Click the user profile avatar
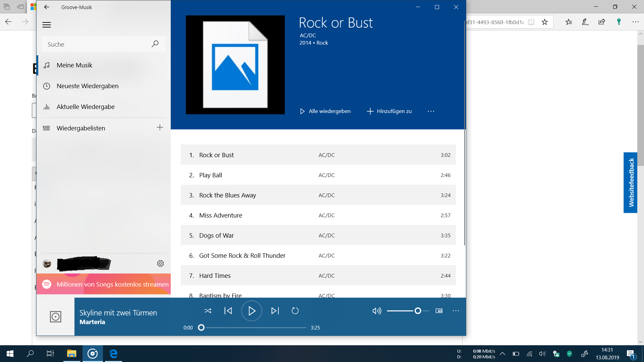644x362 pixels. point(47,264)
